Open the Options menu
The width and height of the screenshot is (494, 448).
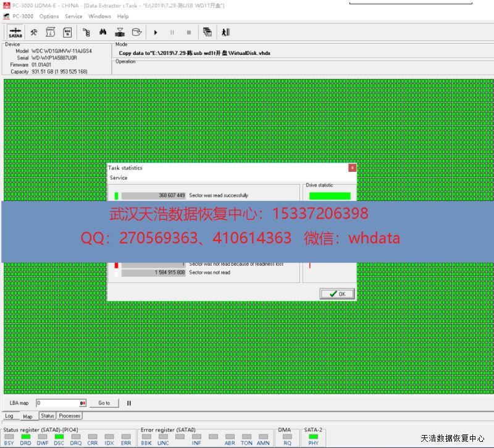49,16
